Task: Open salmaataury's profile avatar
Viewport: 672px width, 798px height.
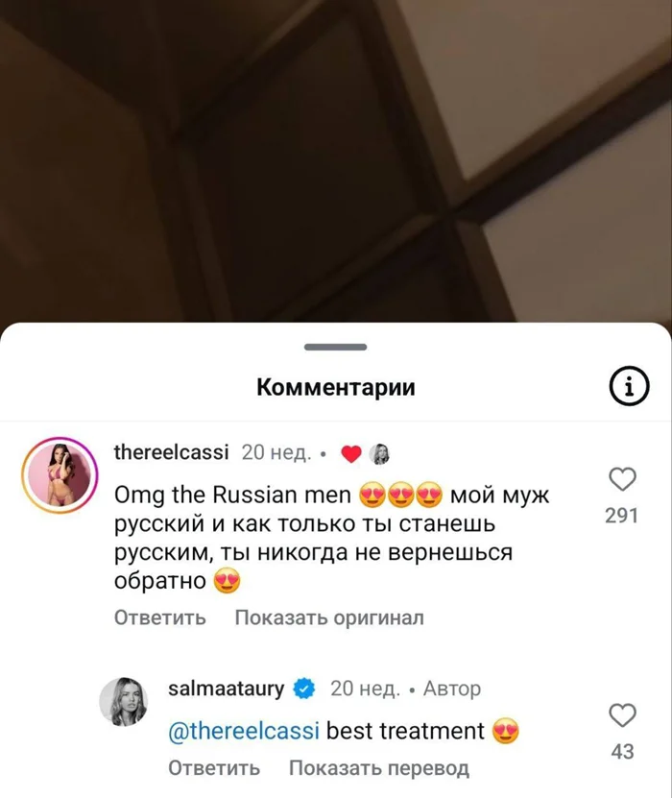Action: [123, 701]
